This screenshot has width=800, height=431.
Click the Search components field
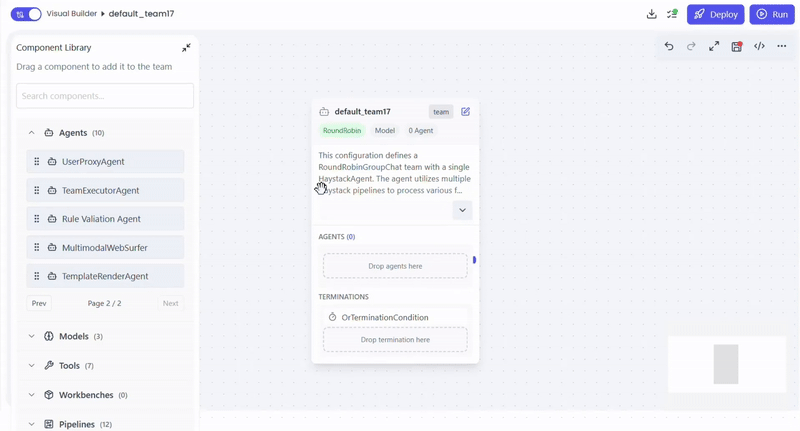click(x=105, y=96)
